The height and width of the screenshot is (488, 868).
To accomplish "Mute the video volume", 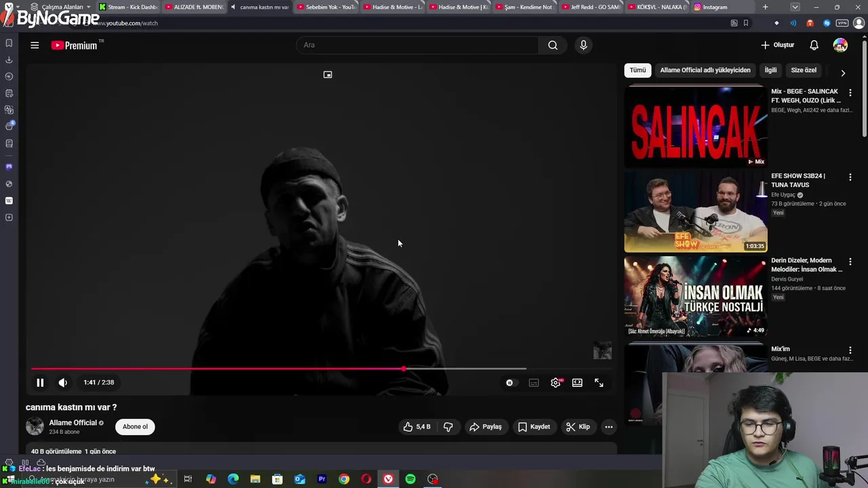I will pyautogui.click(x=62, y=383).
